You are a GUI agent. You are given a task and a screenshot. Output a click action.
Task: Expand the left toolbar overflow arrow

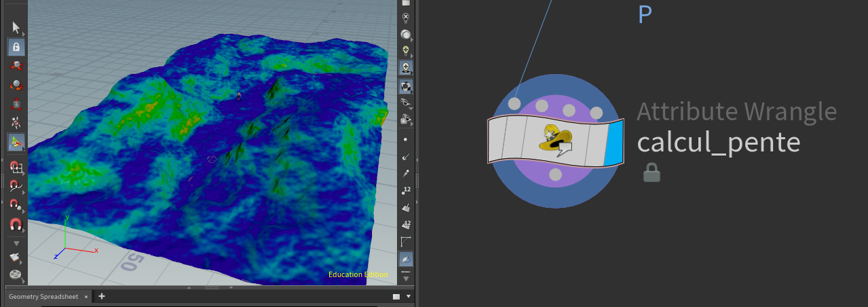click(16, 242)
